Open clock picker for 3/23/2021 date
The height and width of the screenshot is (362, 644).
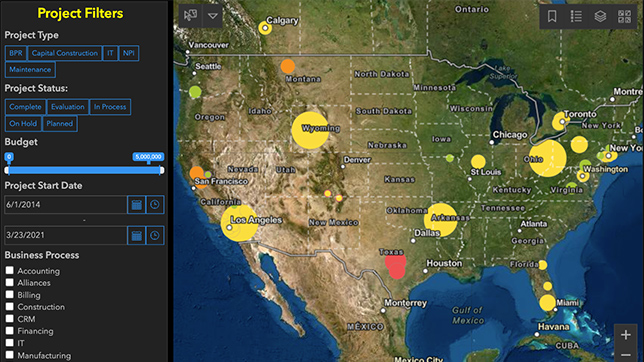[155, 235]
